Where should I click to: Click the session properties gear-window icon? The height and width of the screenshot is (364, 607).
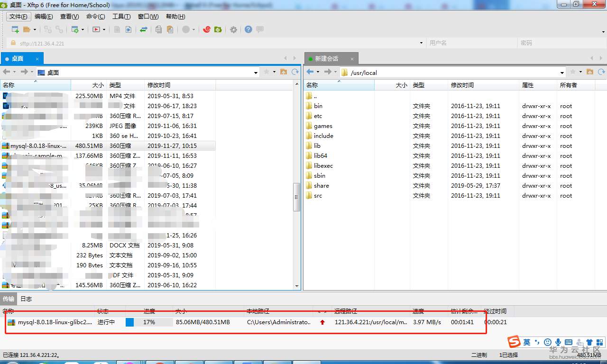click(75, 29)
